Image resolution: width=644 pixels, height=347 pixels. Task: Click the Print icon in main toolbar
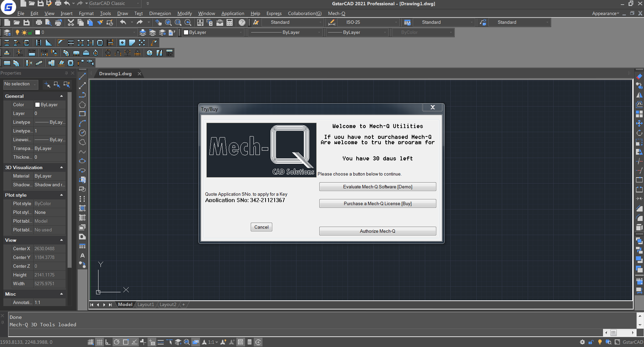(39, 22)
